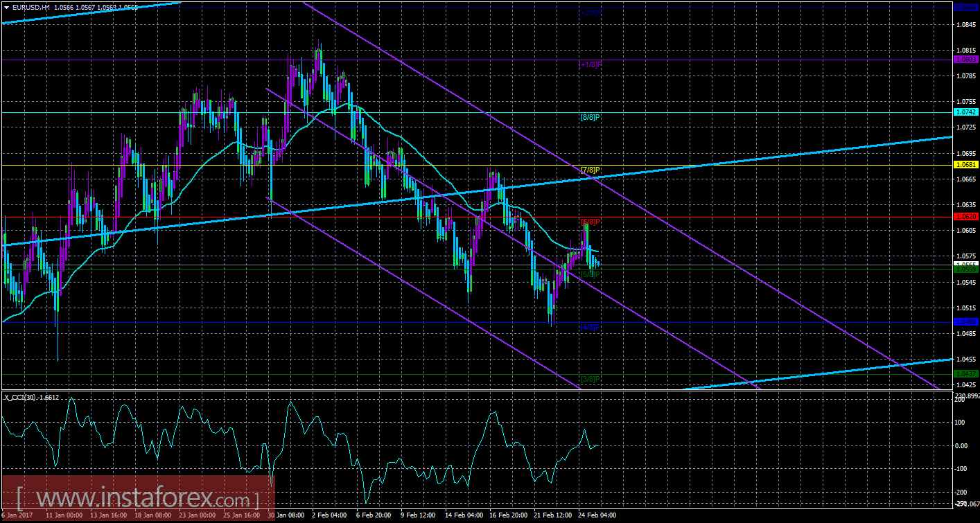Viewport: 980px width, 523px height.
Task: Click the 1.0605 price axis value
Action: (966, 231)
